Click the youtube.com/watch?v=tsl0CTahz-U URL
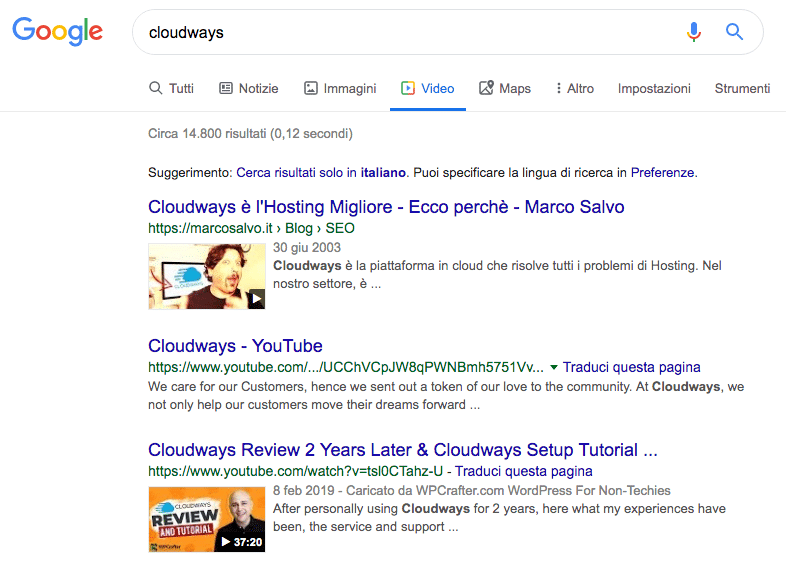 click(295, 471)
